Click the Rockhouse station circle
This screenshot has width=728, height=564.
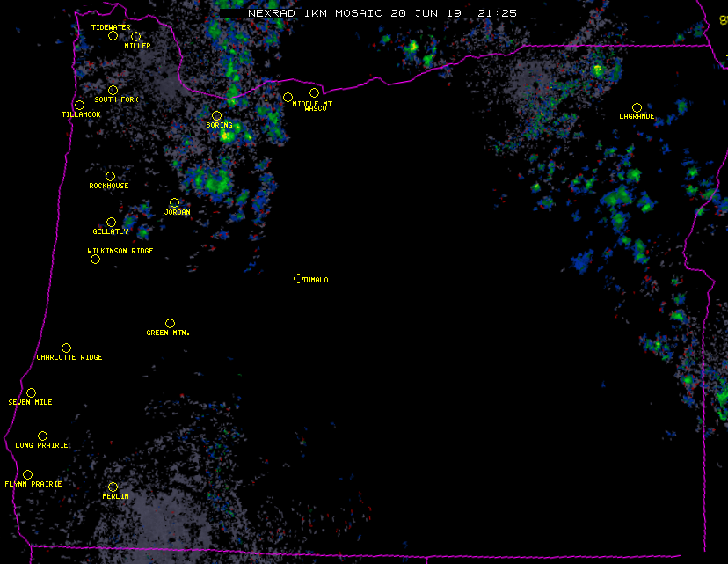coord(110,176)
